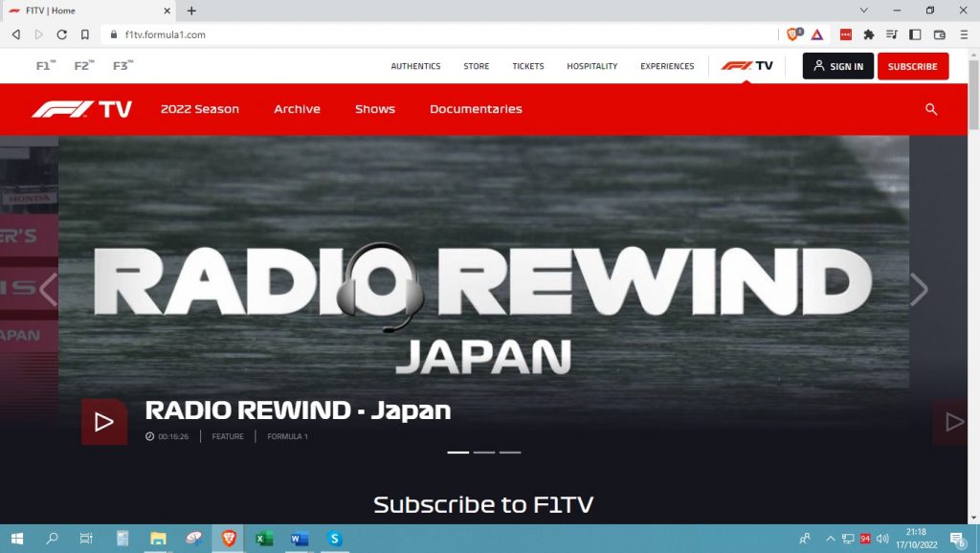This screenshot has height=553, width=980.
Task: Open the LastPass extension icon
Action: coord(846,33)
